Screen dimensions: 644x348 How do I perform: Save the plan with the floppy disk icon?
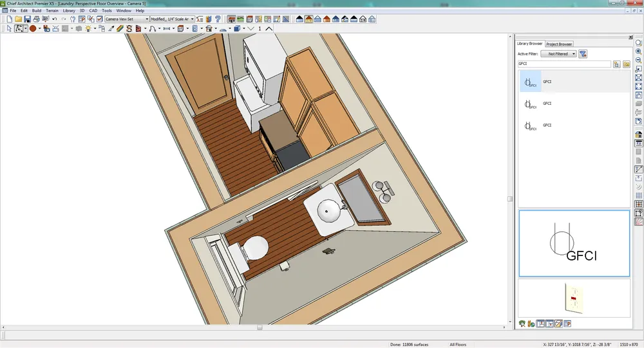[x=28, y=19]
